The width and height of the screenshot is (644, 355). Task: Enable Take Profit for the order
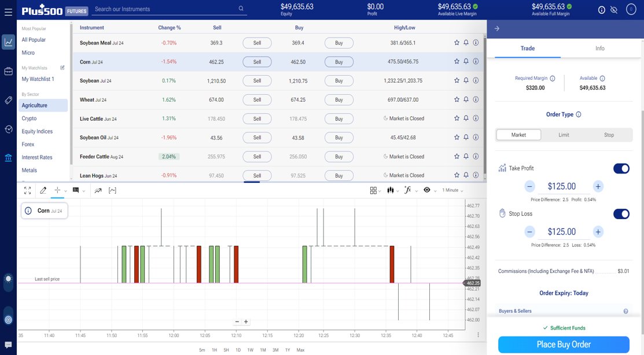pyautogui.click(x=621, y=168)
